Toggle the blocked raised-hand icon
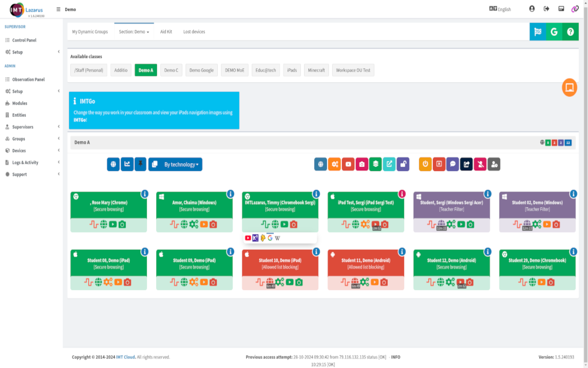The image size is (588, 368). 480,164
